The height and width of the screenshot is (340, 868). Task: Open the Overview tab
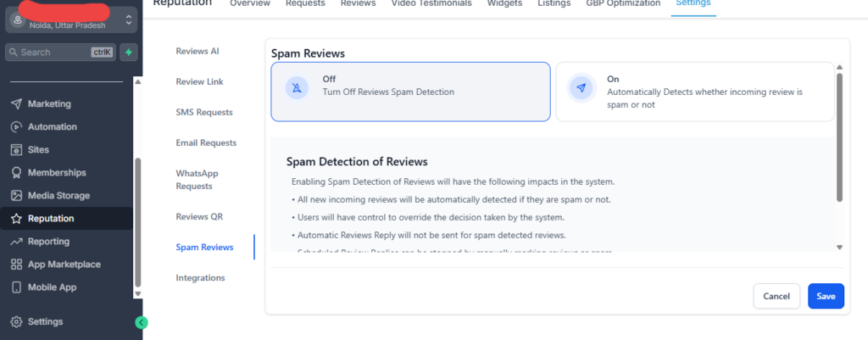tap(250, 3)
